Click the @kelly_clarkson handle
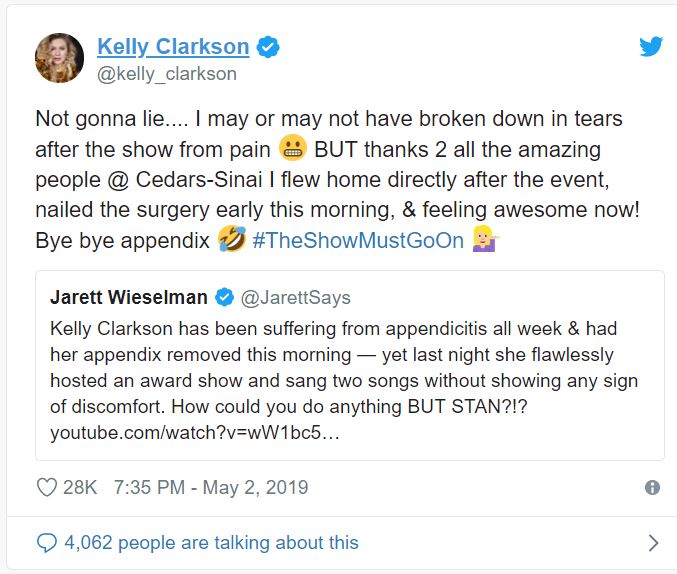677x574 pixels. click(167, 73)
